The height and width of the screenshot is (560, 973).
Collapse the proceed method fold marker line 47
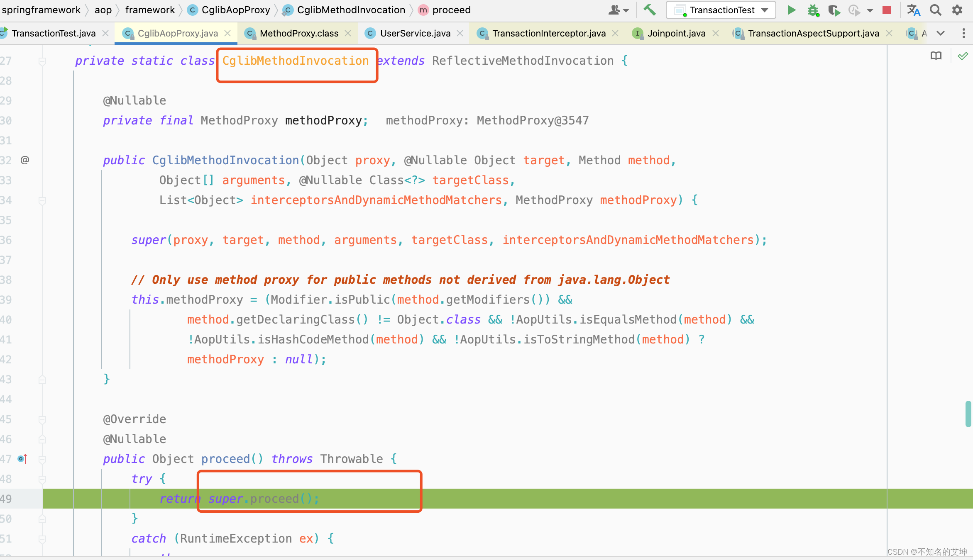click(x=42, y=460)
